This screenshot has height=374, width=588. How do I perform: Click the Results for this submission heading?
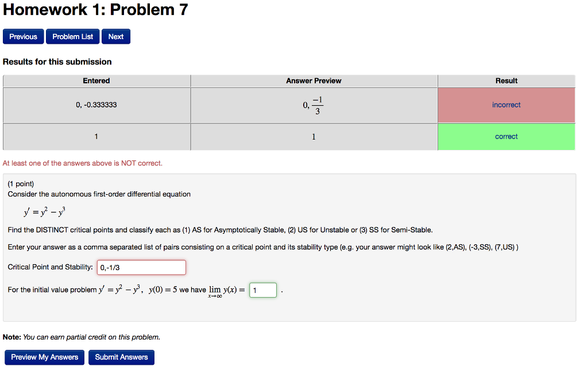(x=57, y=61)
